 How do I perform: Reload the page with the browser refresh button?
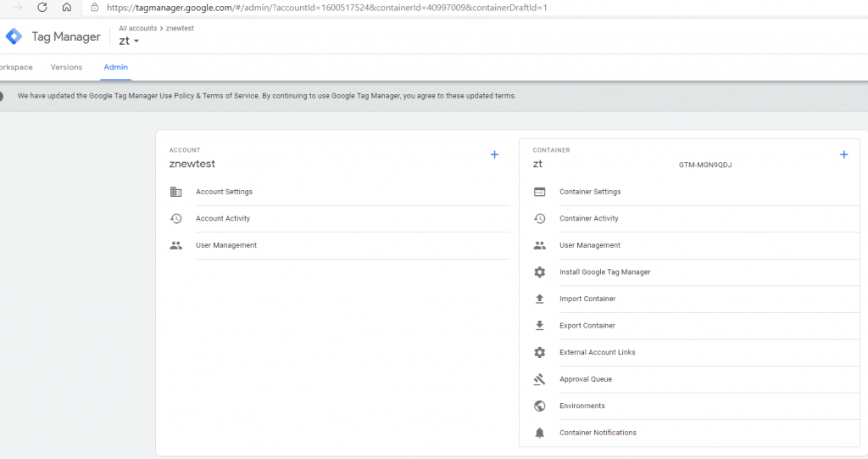click(x=42, y=8)
